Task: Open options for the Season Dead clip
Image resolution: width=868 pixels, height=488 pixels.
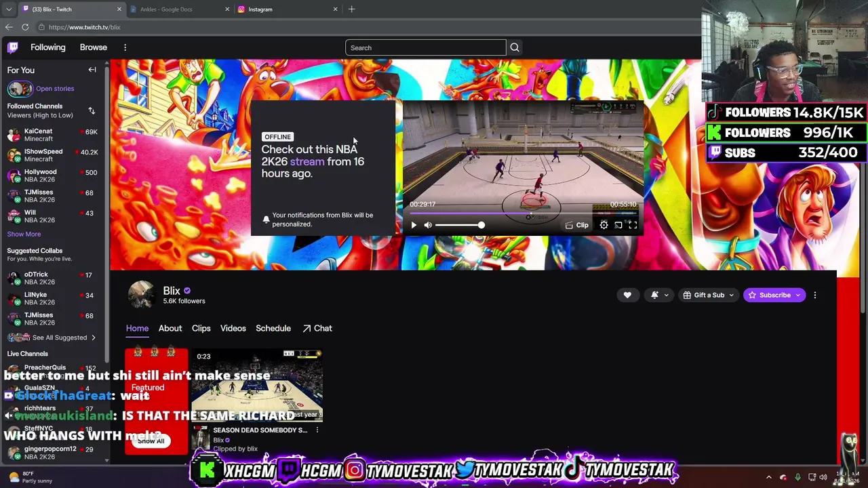Action: coord(317,430)
